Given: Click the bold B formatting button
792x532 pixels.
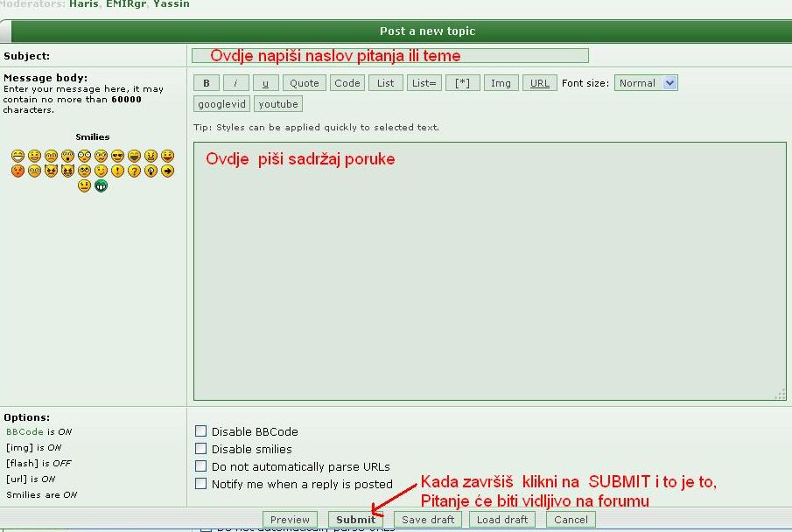Looking at the screenshot, I should point(206,83).
